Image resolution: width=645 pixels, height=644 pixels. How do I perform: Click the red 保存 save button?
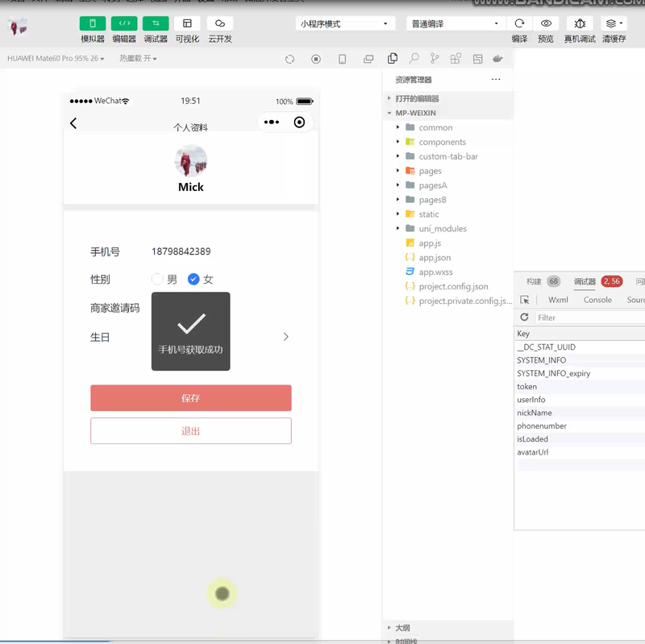(x=190, y=398)
